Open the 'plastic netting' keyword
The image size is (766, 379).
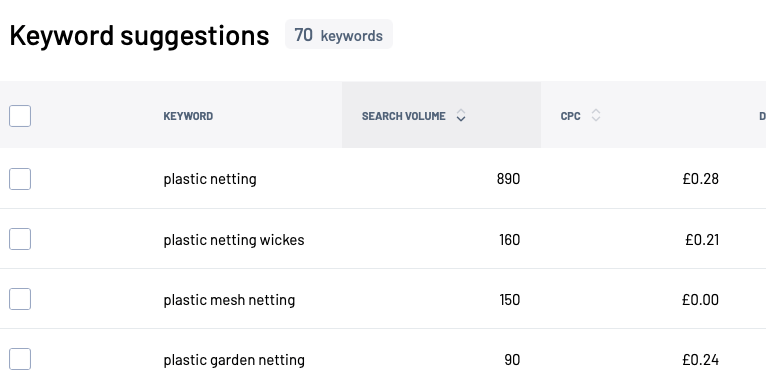click(x=210, y=179)
